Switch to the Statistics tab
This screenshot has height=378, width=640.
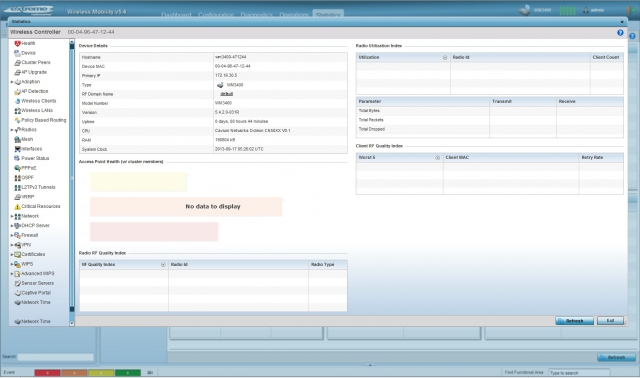coord(328,14)
